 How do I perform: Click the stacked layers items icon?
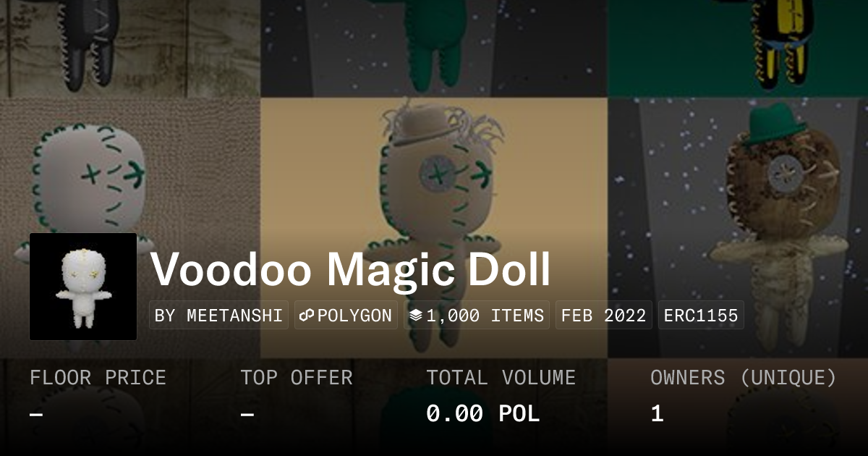pos(416,316)
